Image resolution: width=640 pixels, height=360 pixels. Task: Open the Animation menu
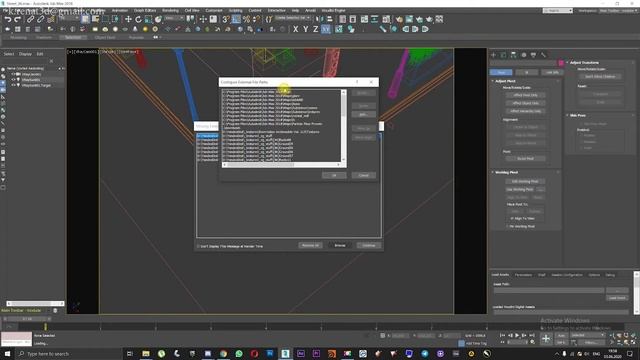click(x=120, y=11)
